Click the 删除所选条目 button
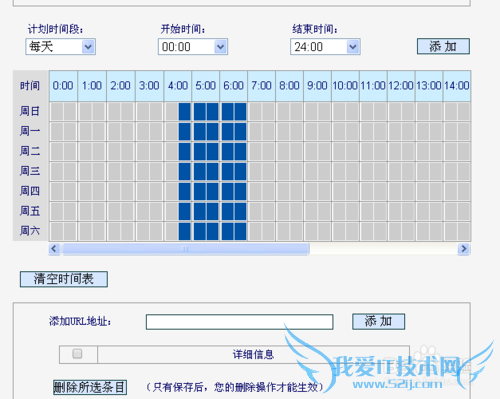 click(90, 387)
